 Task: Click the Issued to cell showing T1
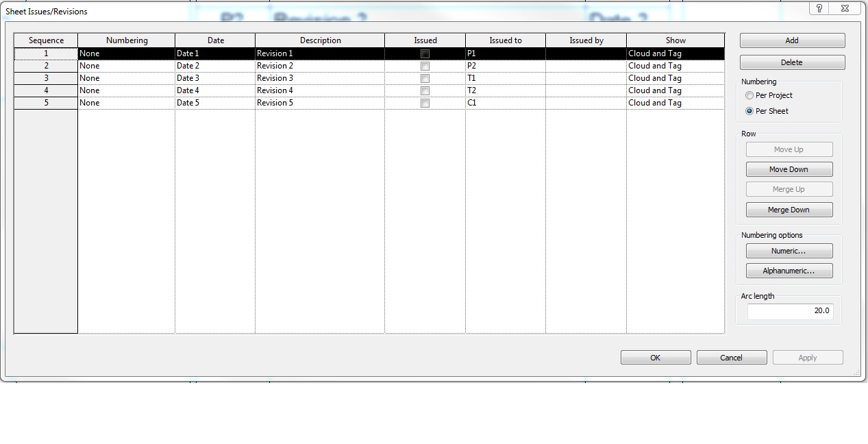click(505, 77)
